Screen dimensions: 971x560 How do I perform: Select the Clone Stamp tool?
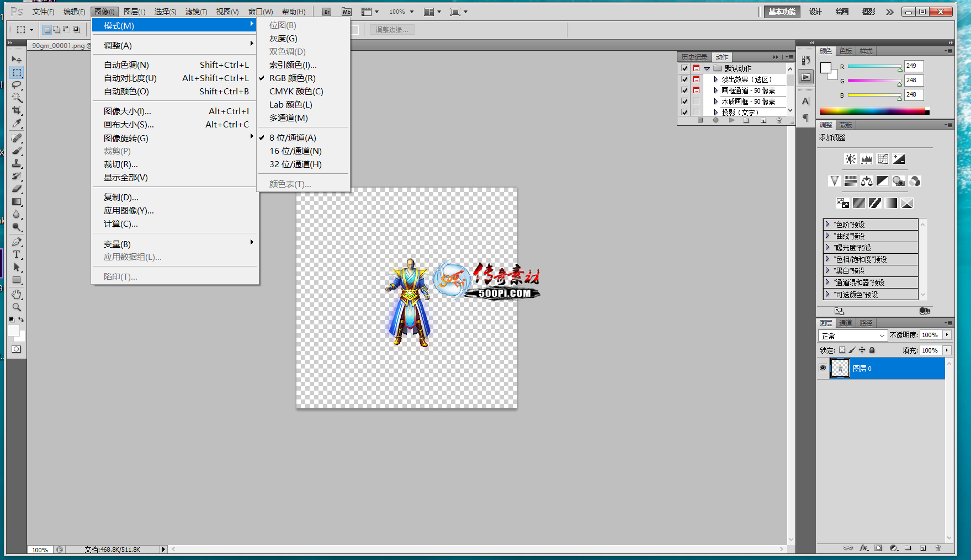pos(17,163)
